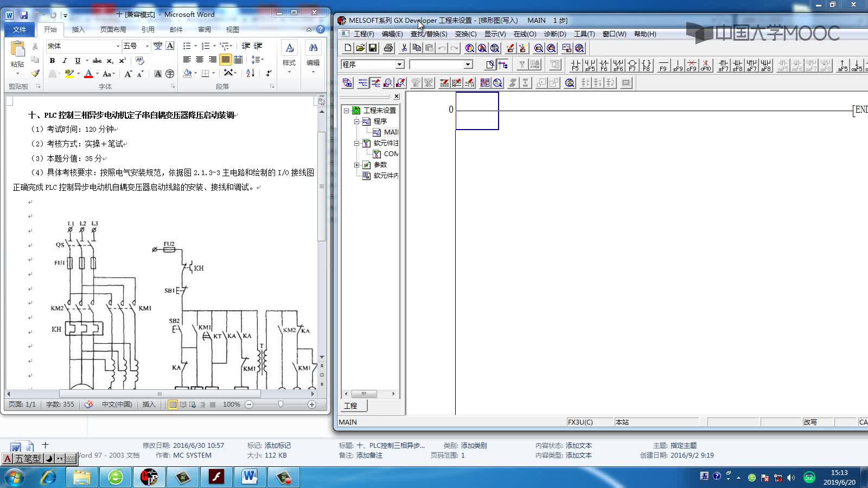
Task: Open 编辑(E) menu in GX Developer
Action: [392, 34]
